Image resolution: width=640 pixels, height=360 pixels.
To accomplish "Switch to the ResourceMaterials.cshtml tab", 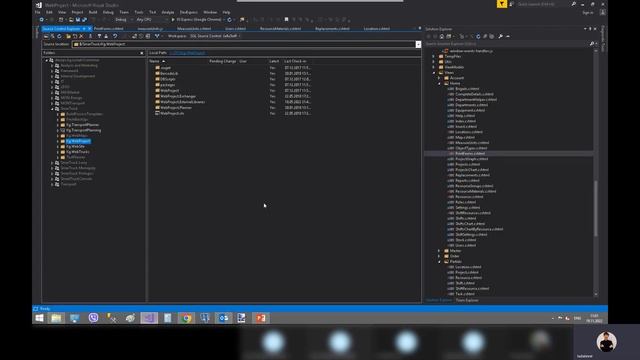I will (280, 29).
